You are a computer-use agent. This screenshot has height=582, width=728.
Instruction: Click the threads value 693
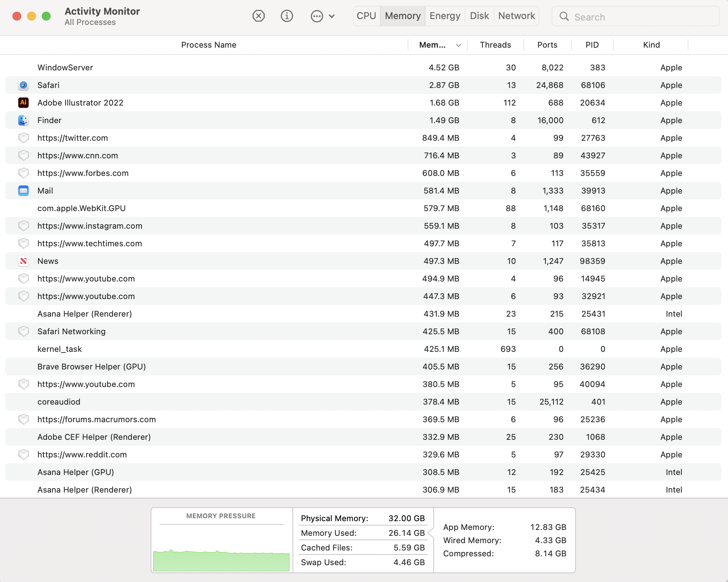click(x=508, y=349)
